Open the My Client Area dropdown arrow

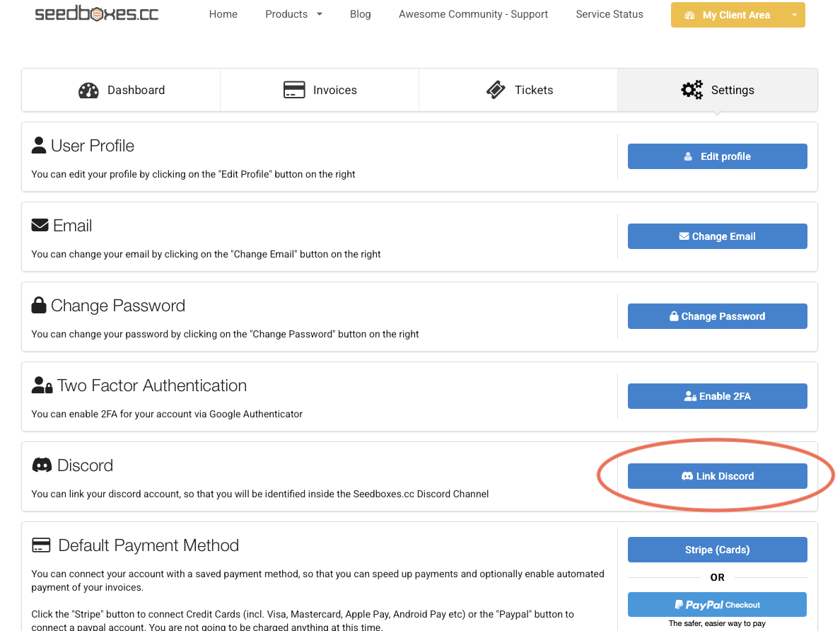tap(795, 15)
